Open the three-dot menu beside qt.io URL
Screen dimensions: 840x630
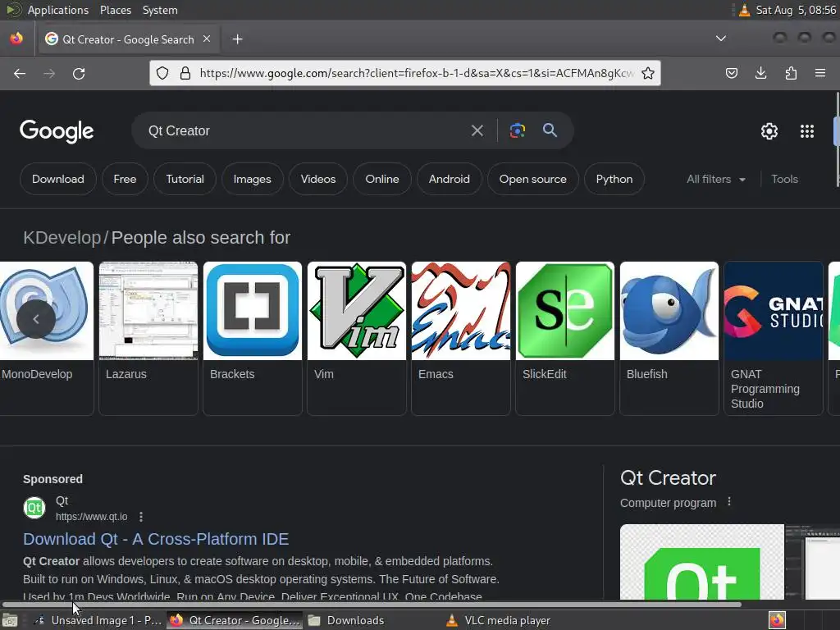pos(141,517)
